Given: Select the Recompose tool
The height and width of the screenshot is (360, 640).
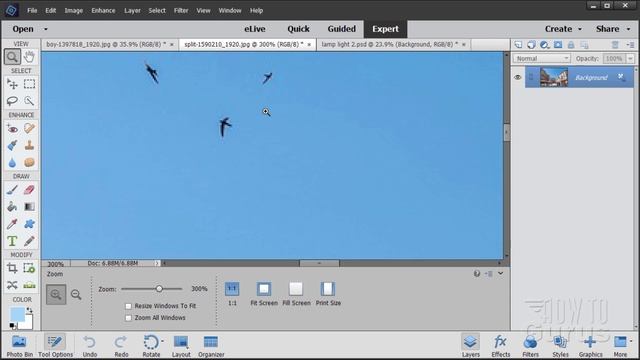Looking at the screenshot, I should tap(29, 268).
